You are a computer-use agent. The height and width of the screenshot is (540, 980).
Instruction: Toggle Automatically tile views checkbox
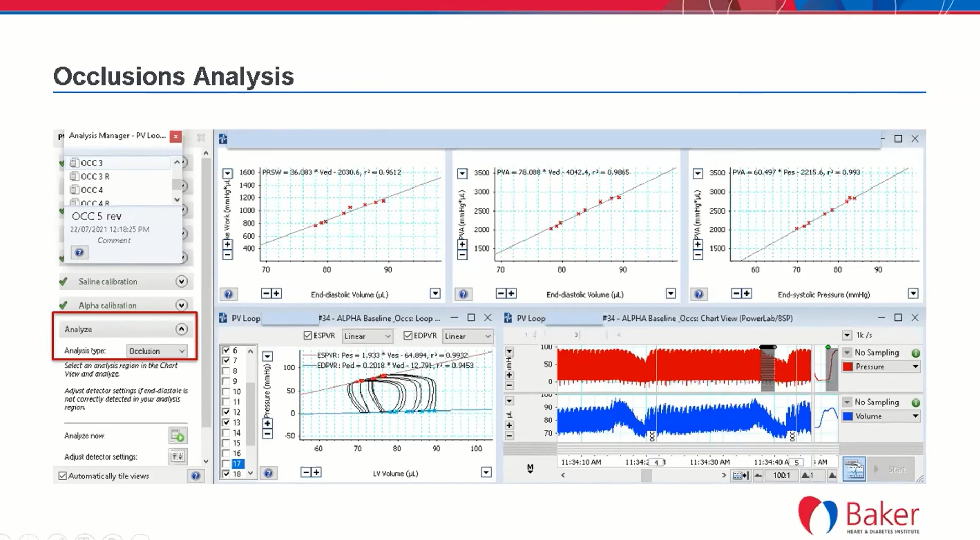[63, 476]
